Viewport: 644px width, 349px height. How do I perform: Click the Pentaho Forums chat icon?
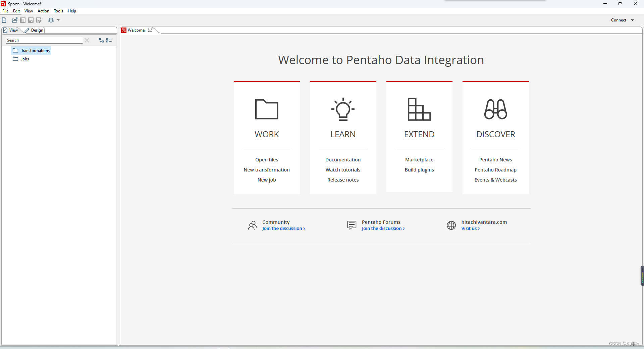(352, 225)
